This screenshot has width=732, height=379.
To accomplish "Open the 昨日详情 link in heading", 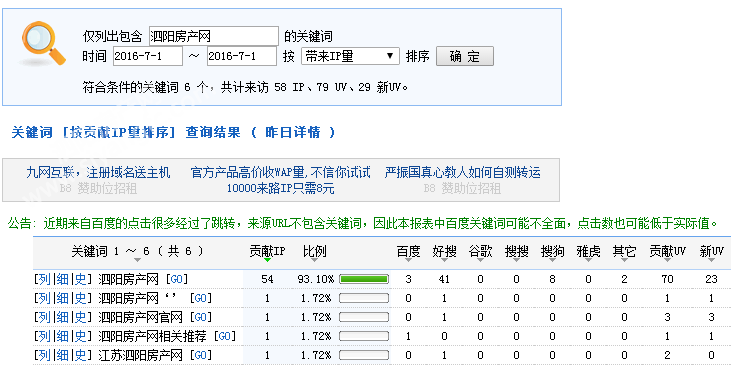I will [x=293, y=133].
